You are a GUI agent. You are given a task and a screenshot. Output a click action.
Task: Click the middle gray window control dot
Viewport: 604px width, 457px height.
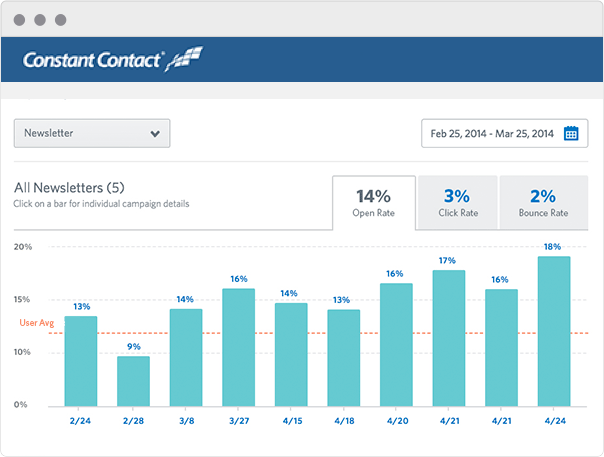click(40, 20)
